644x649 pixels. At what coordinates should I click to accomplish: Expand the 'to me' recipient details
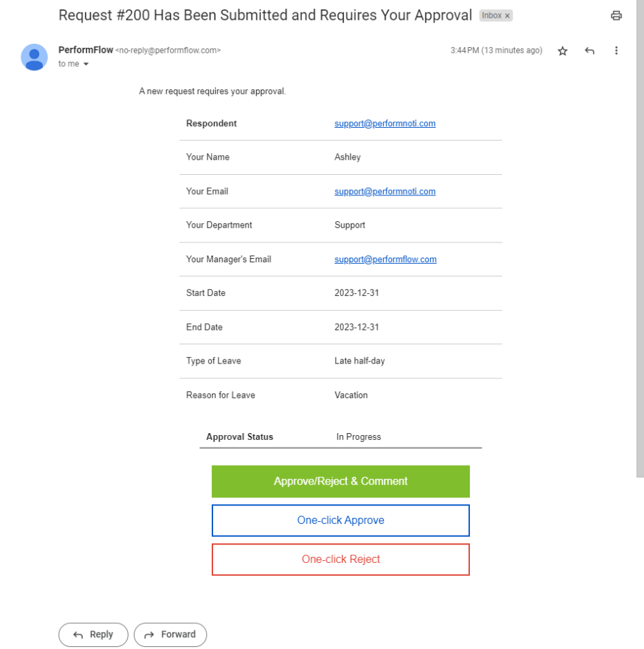(x=72, y=64)
